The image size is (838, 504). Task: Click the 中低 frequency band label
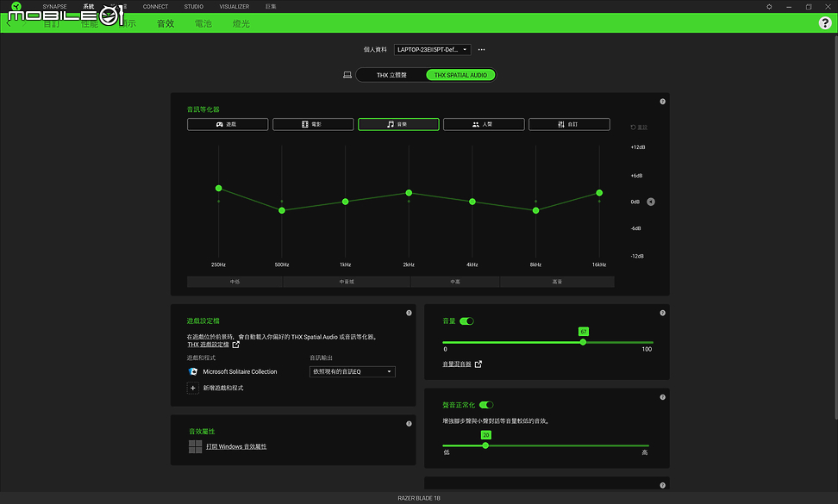point(235,282)
